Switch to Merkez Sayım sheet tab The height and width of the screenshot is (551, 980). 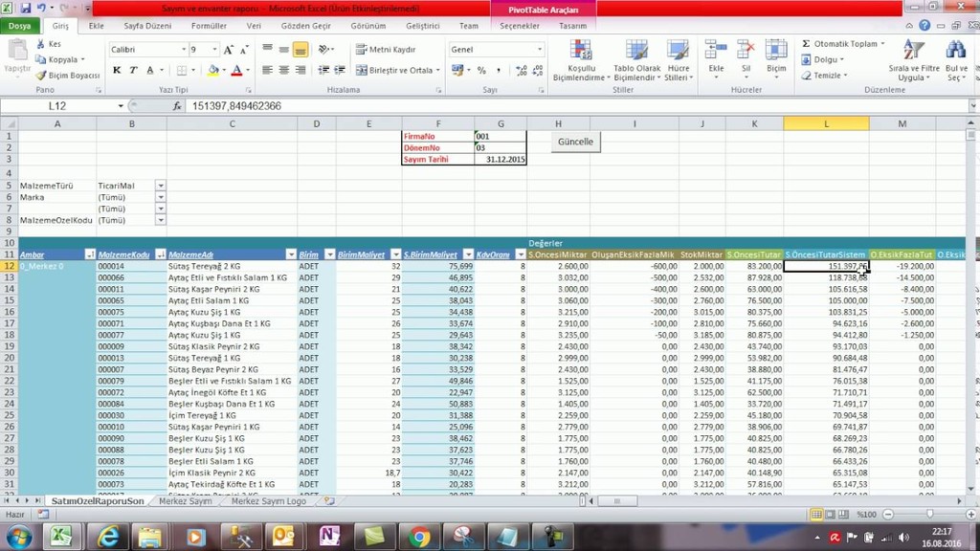pyautogui.click(x=186, y=501)
